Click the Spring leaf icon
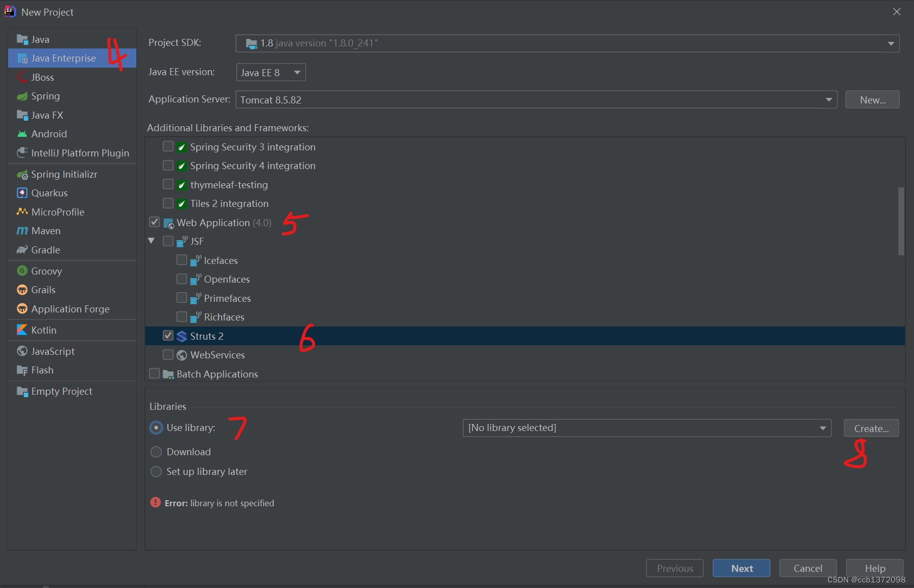This screenshot has height=588, width=914. [x=22, y=96]
